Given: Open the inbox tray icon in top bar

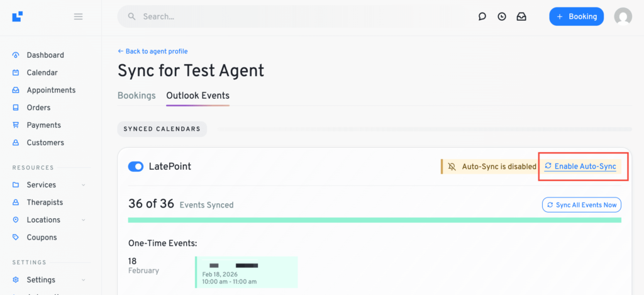Looking at the screenshot, I should [521, 17].
